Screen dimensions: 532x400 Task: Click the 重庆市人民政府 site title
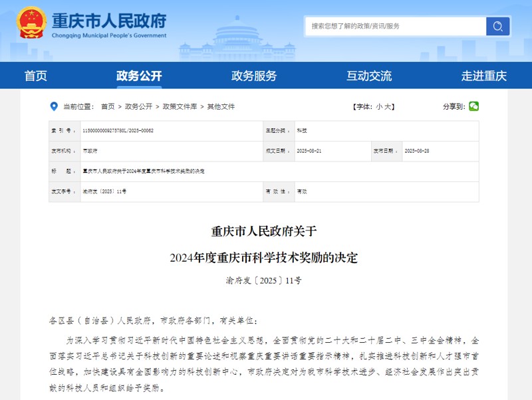tap(109, 20)
